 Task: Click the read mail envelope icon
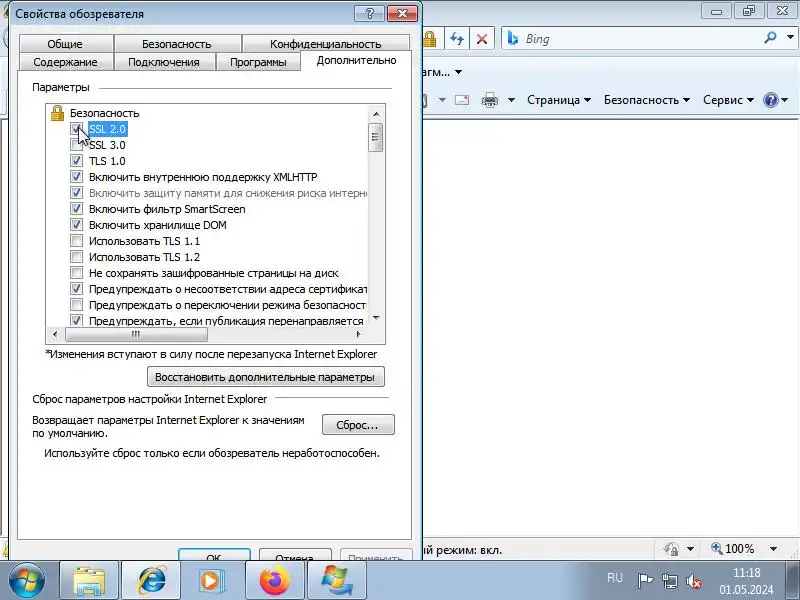tap(462, 100)
